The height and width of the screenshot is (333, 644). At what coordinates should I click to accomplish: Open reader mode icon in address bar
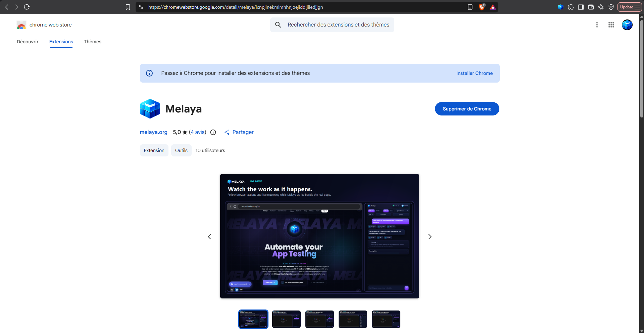click(470, 7)
